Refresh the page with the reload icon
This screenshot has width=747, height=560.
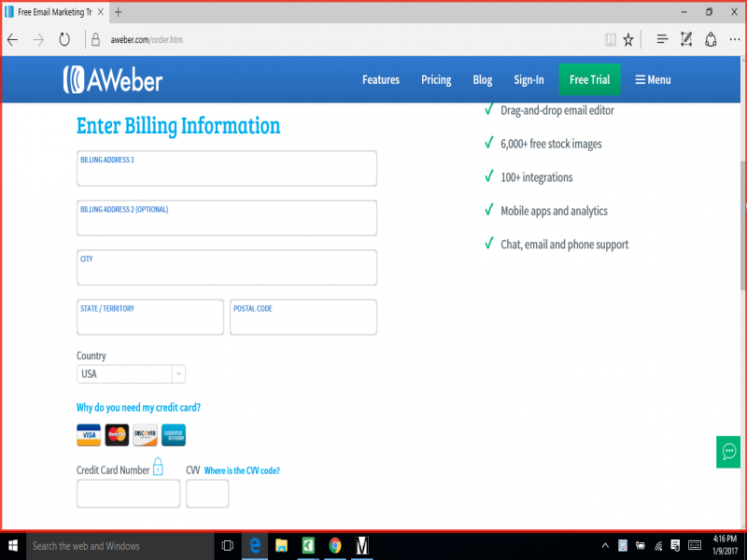(64, 39)
